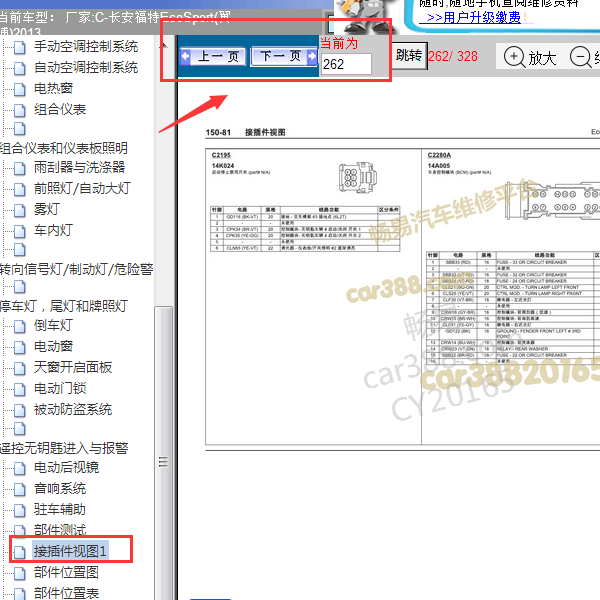Image resolution: width=600 pixels, height=600 pixels.
Task: Click document icon beside 手动空调控制系统
Action: click(20, 48)
